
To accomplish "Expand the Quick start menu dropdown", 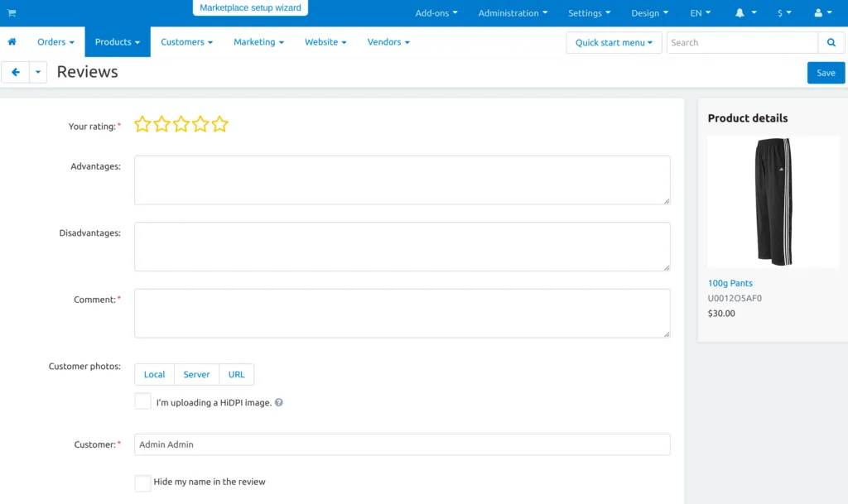I will tap(614, 42).
